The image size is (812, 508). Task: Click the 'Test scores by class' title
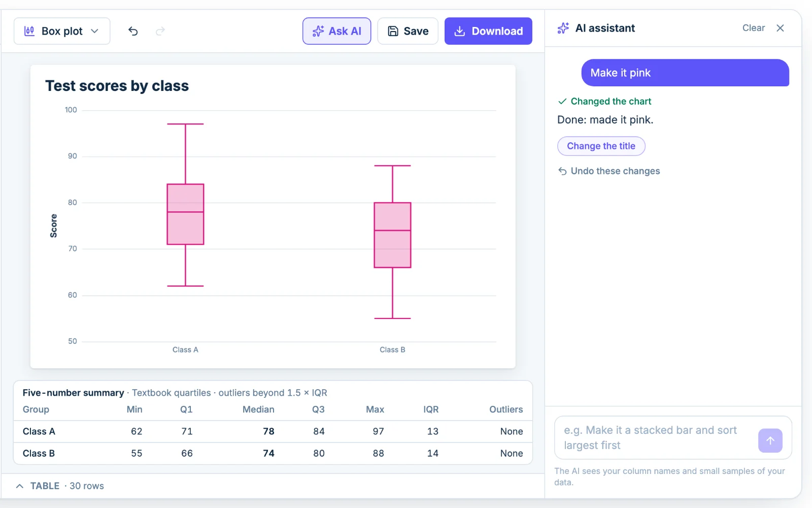[117, 86]
